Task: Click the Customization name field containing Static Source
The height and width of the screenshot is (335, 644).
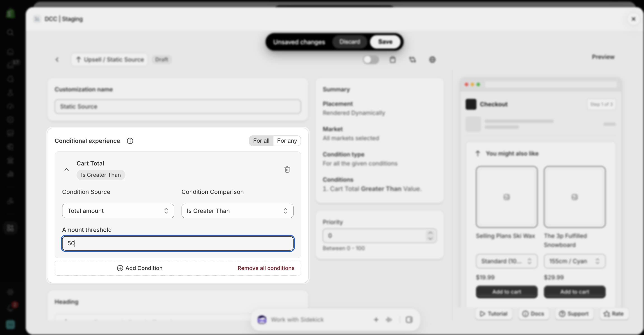Action: click(178, 107)
